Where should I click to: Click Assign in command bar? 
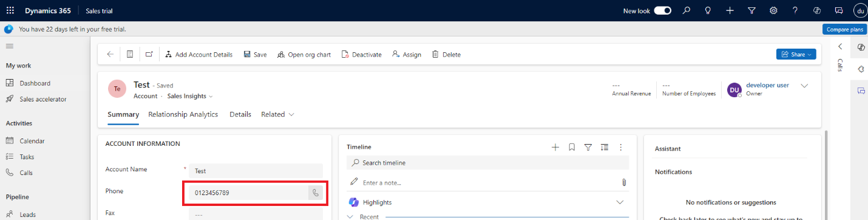(x=407, y=54)
